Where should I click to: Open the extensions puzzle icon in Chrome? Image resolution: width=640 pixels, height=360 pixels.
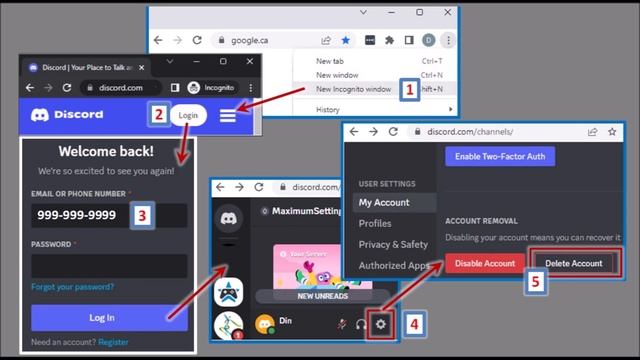point(389,40)
